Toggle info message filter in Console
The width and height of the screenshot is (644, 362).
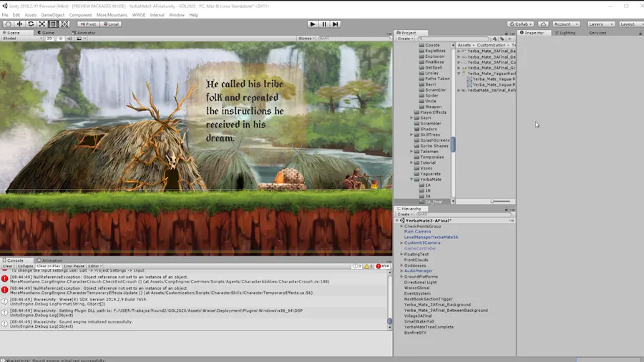[356, 266]
